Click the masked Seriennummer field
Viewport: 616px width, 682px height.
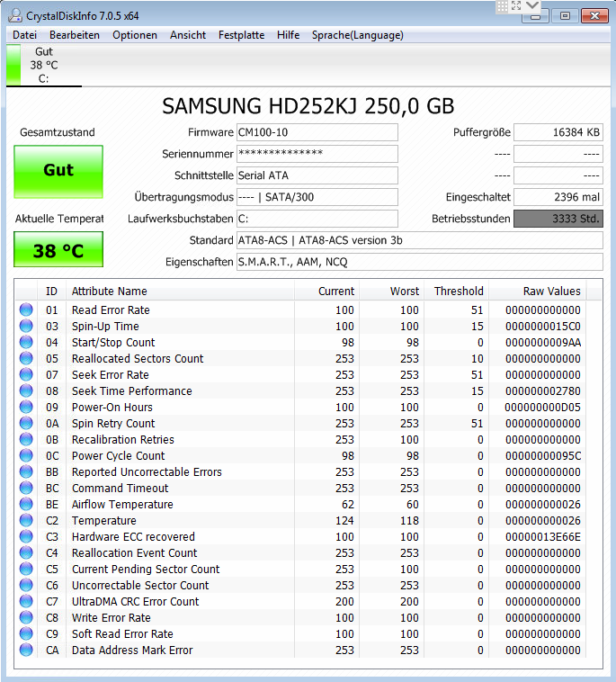coord(317,154)
